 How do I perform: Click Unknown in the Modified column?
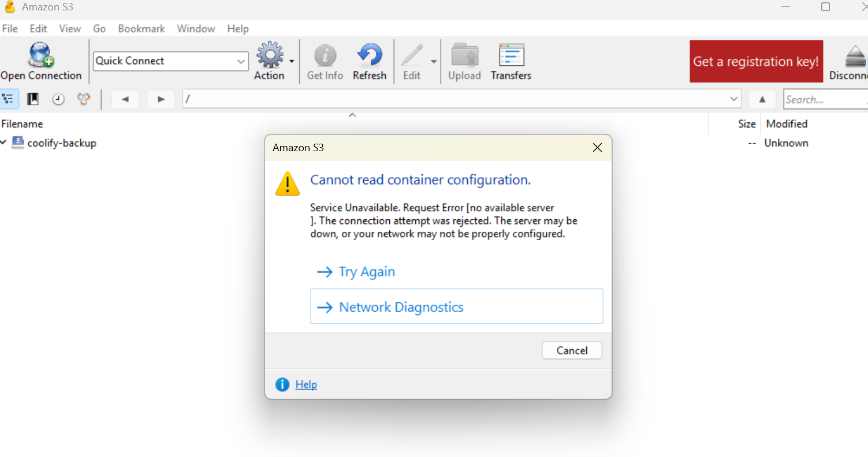click(786, 143)
